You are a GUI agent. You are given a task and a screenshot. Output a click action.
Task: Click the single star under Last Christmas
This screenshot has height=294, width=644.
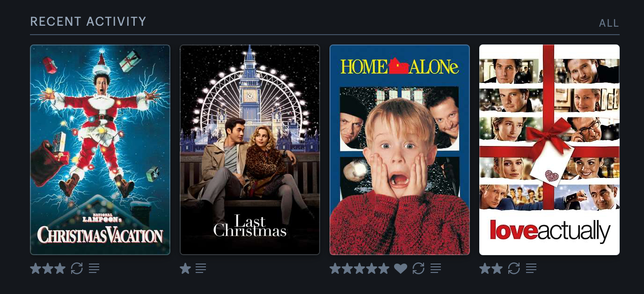click(x=185, y=268)
